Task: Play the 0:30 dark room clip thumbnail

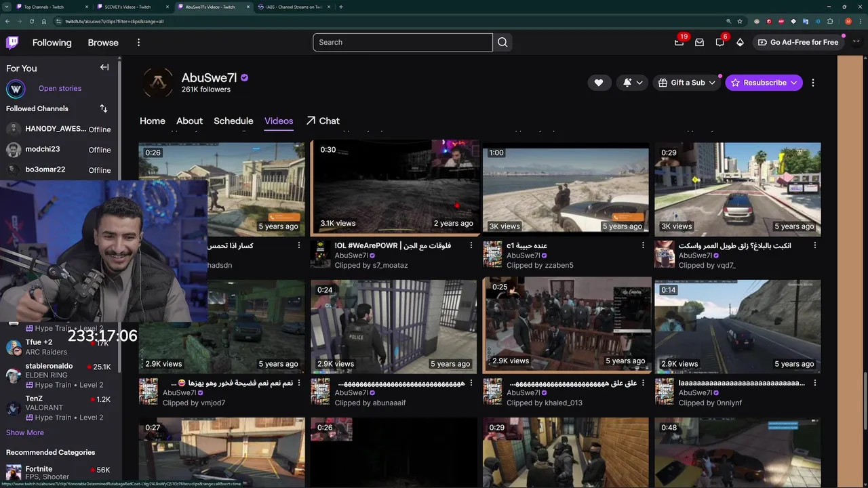Action: [x=395, y=188]
